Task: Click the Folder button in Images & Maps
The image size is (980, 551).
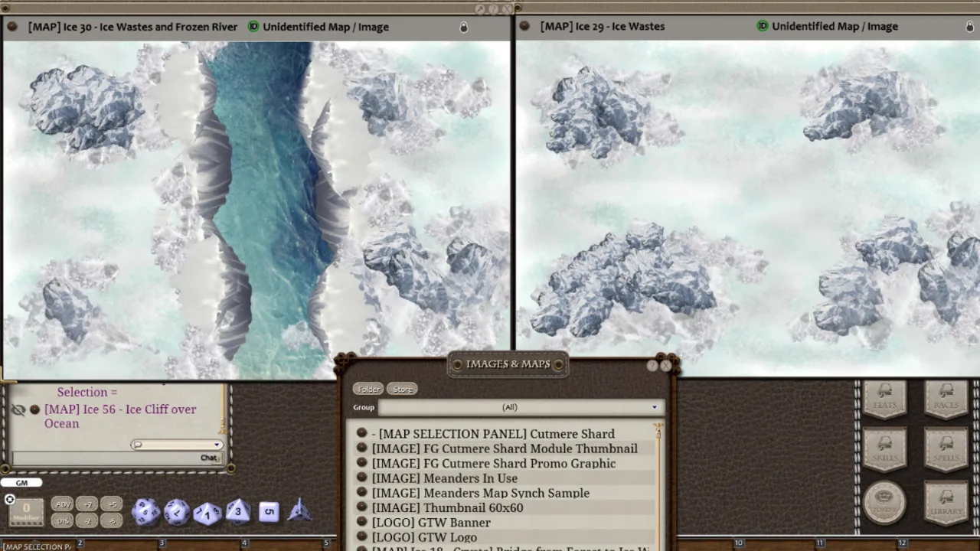Action: (x=368, y=390)
